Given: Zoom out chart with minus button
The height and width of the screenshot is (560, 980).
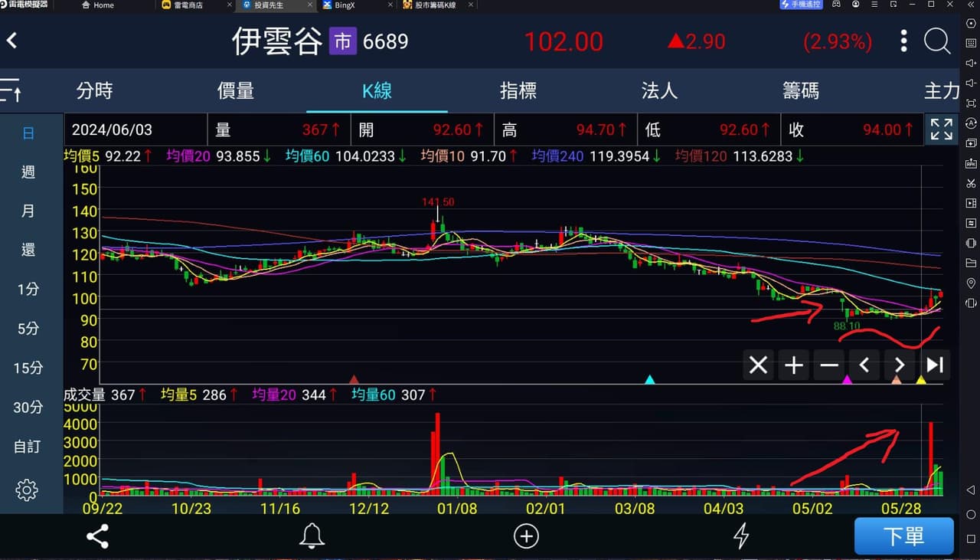Looking at the screenshot, I should (829, 365).
